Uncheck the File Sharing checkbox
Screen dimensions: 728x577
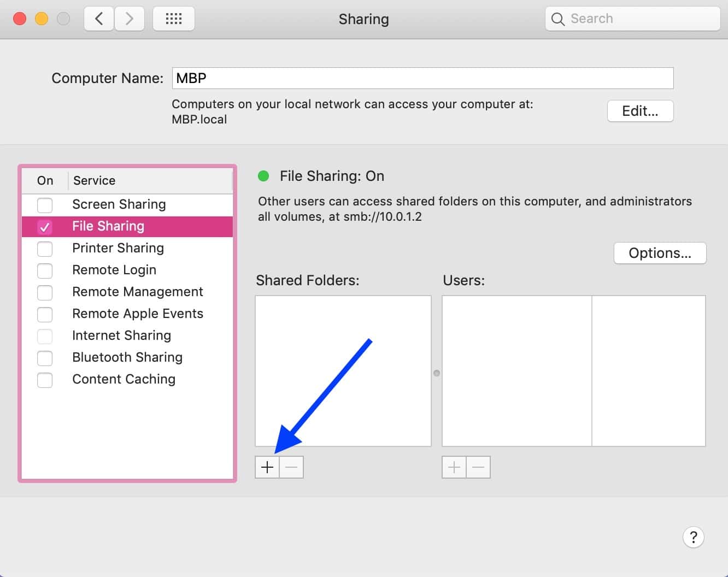(x=45, y=227)
